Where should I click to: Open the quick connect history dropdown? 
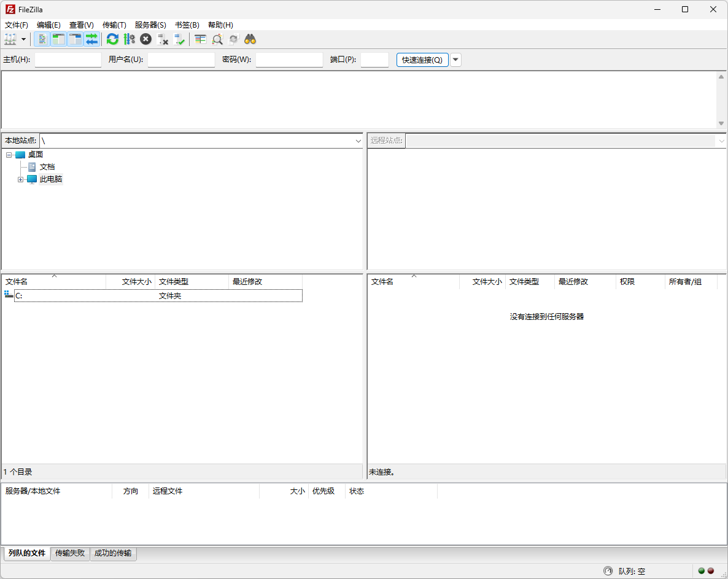click(x=454, y=60)
